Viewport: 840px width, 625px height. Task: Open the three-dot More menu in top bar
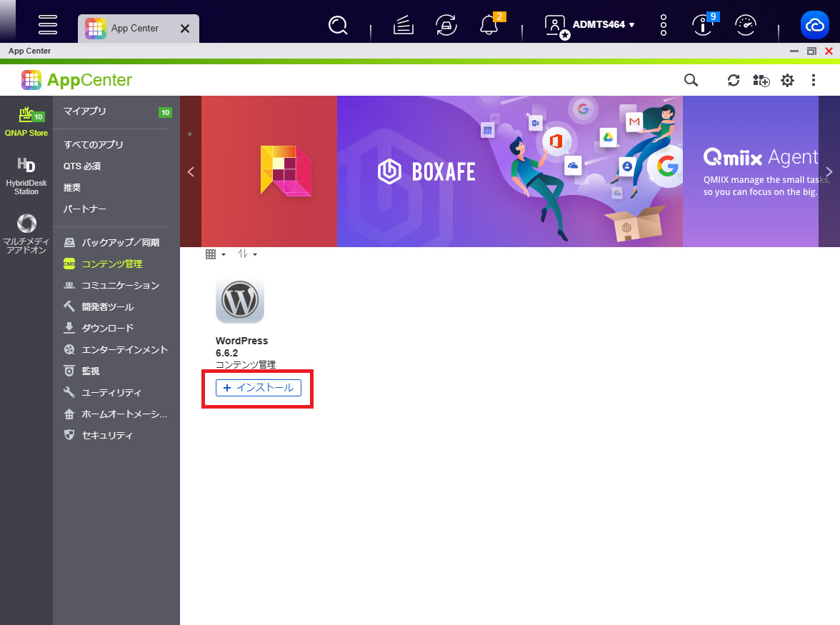(x=663, y=24)
